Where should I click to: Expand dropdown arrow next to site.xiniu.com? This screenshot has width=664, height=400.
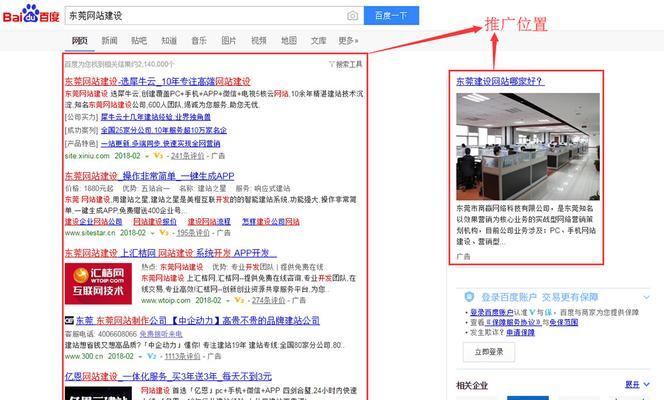point(147,156)
